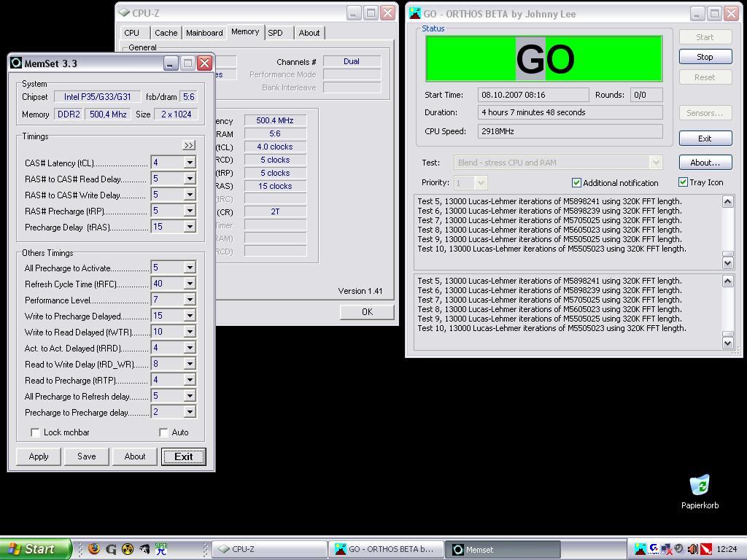Viewport: 747px width, 560px height.
Task: Launch Super Pi from quick launch
Action: click(161, 549)
